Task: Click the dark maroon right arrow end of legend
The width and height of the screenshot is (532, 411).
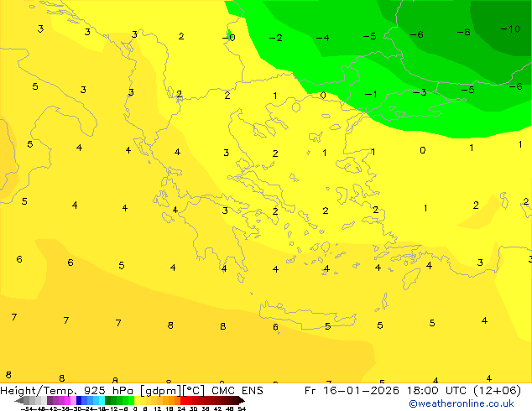Action: point(242,400)
